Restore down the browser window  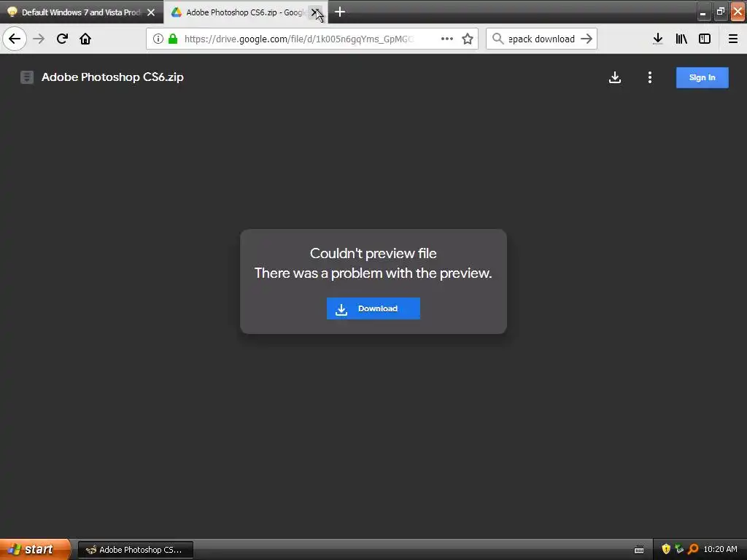720,12
